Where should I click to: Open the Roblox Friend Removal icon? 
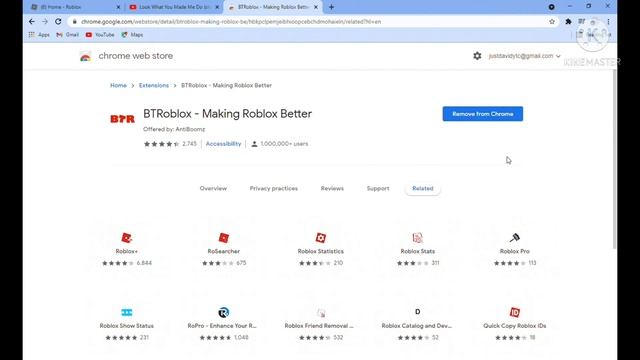(x=321, y=312)
